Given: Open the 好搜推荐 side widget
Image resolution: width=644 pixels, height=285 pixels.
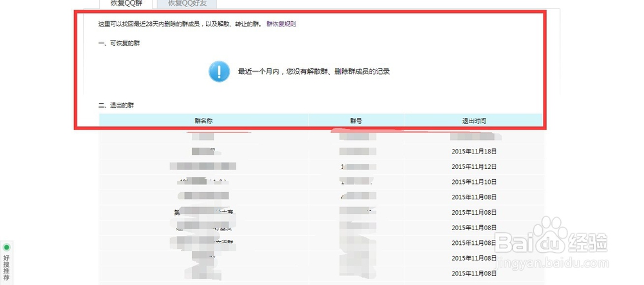Looking at the screenshot, I should click(x=6, y=268).
